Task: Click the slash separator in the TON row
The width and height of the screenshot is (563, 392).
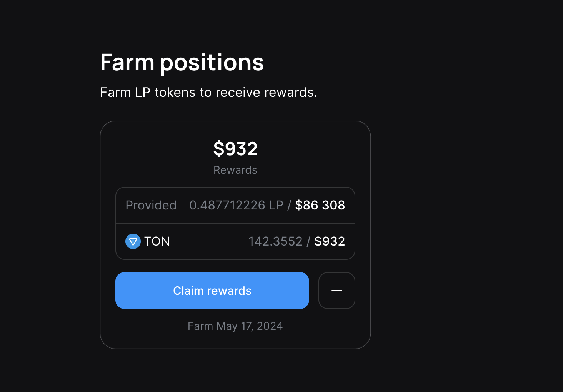Action: pyautogui.click(x=308, y=241)
